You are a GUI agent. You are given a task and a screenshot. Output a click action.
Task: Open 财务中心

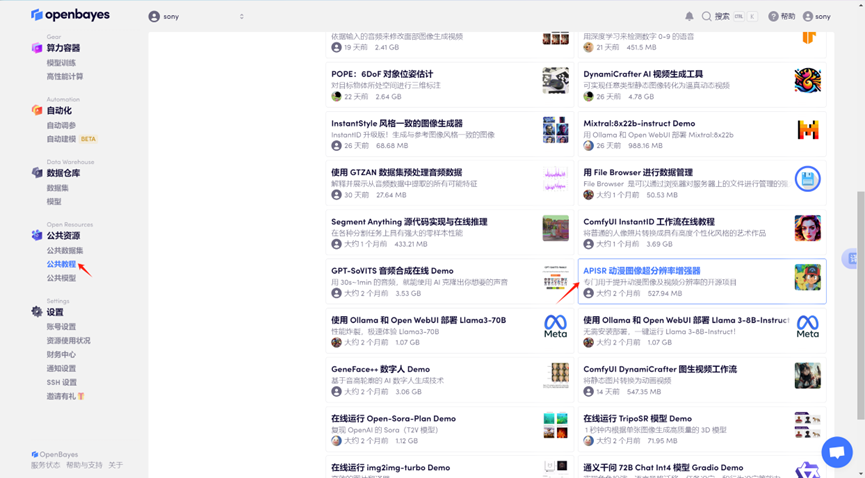tap(61, 354)
